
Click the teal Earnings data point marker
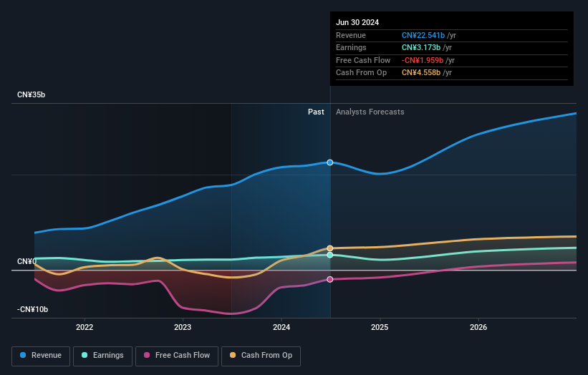(x=330, y=255)
